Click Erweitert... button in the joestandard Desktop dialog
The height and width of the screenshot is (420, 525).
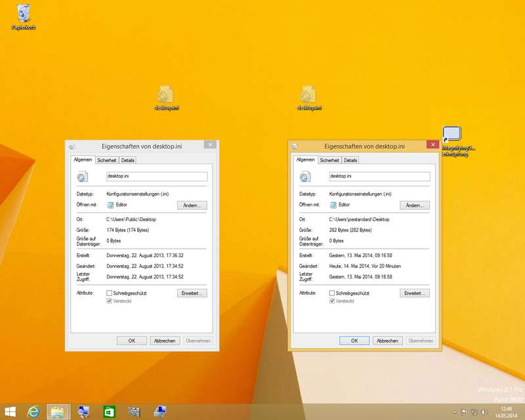point(415,293)
